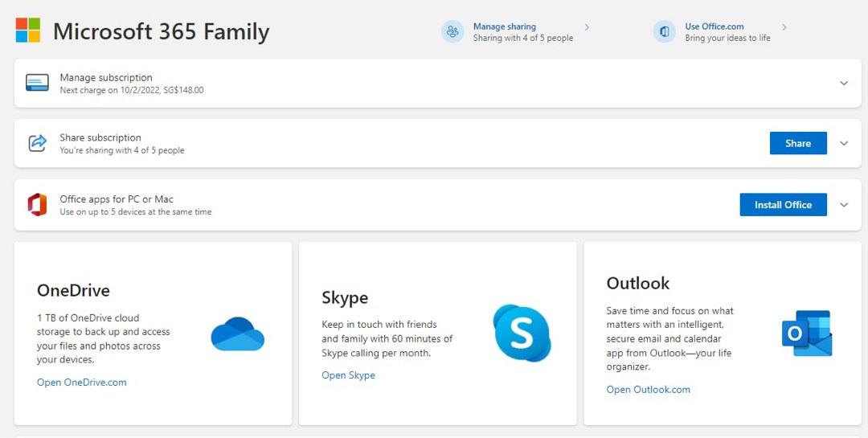Click the Outlook life organizer description

point(669,338)
